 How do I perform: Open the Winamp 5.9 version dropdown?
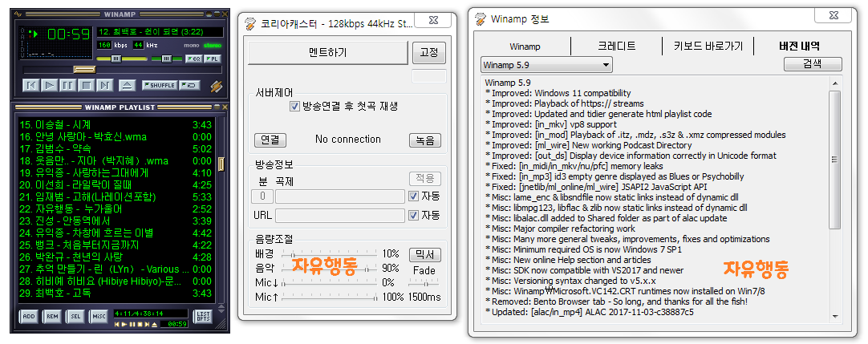coord(546,65)
